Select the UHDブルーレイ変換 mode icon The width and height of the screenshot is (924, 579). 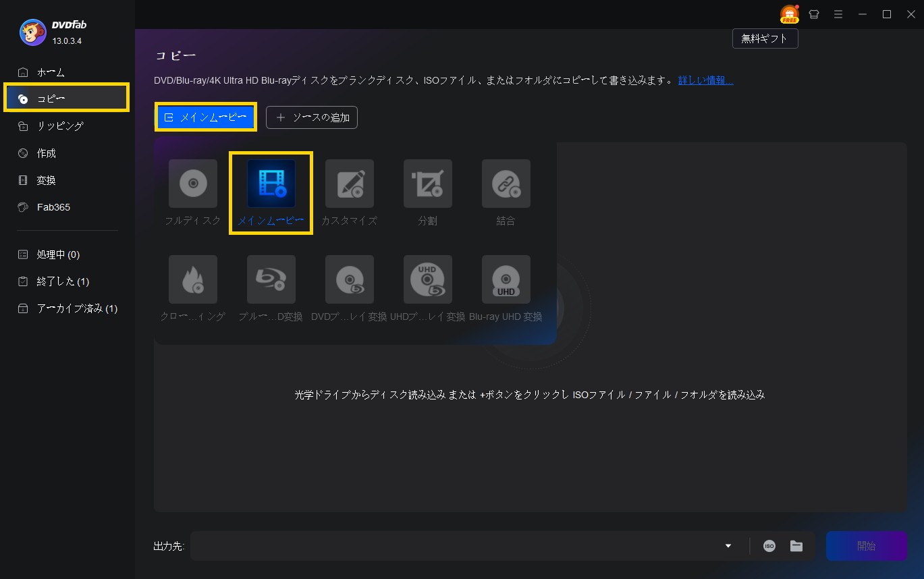pos(428,279)
